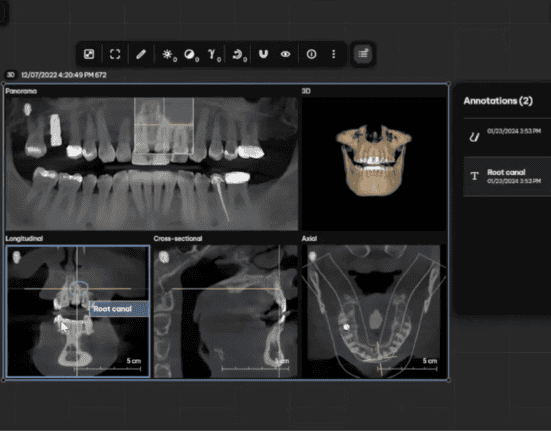The image size is (551, 431).
Task: Adjust brightness using the sun icon
Action: [x=168, y=54]
